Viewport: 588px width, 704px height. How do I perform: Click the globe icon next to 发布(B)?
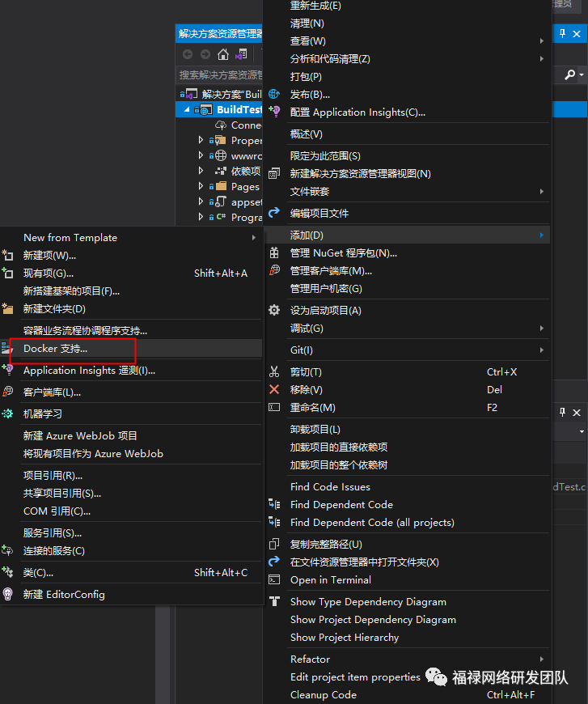click(x=274, y=95)
